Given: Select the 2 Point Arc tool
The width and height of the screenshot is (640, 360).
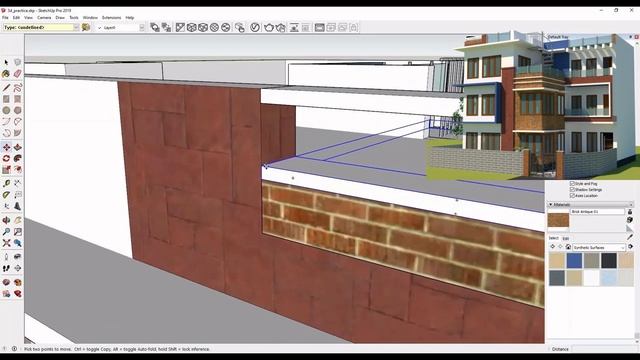Looking at the screenshot, I should [x=18, y=122].
